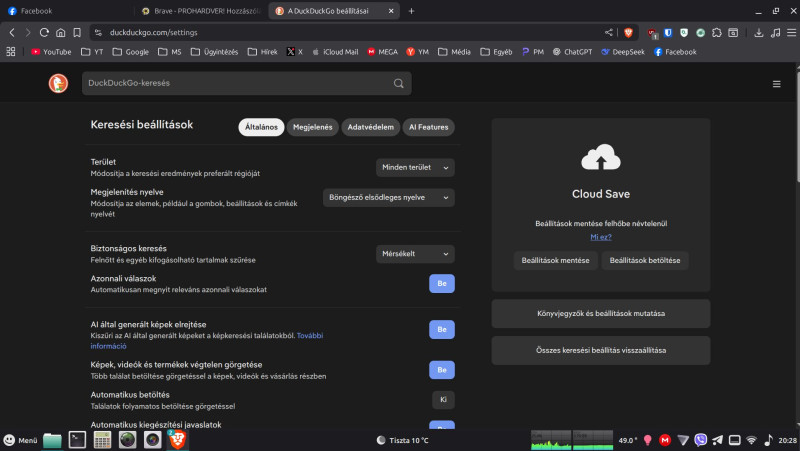Open the sidebar panel toolbar icon

tap(733, 32)
